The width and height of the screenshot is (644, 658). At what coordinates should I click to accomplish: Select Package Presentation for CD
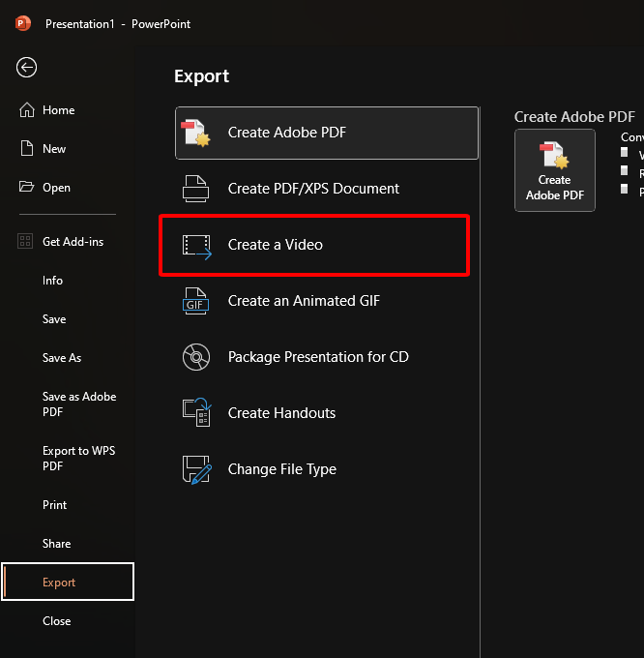[327, 357]
